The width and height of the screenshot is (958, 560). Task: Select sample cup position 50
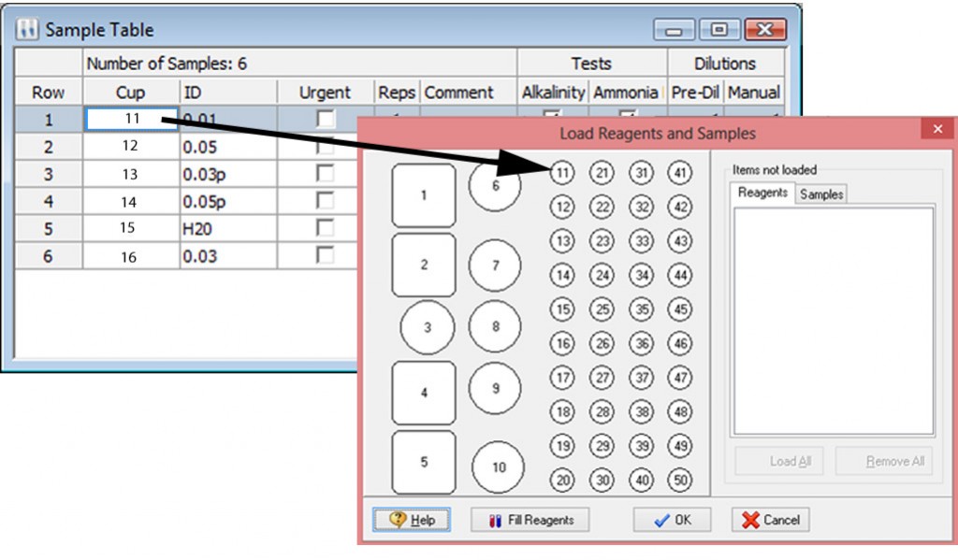680,481
